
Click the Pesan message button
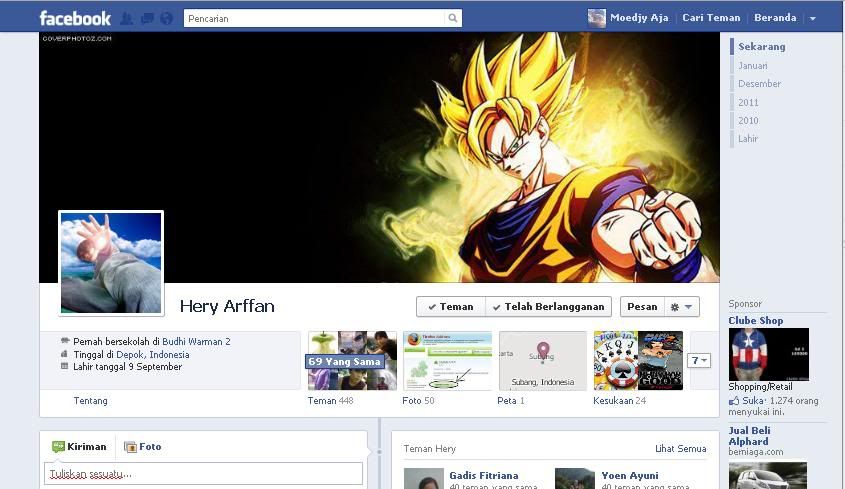click(642, 307)
